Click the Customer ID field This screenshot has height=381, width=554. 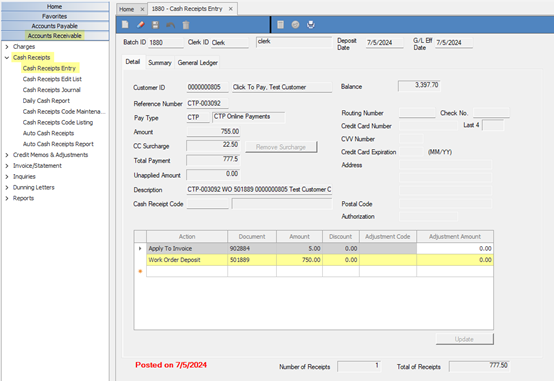pos(207,87)
